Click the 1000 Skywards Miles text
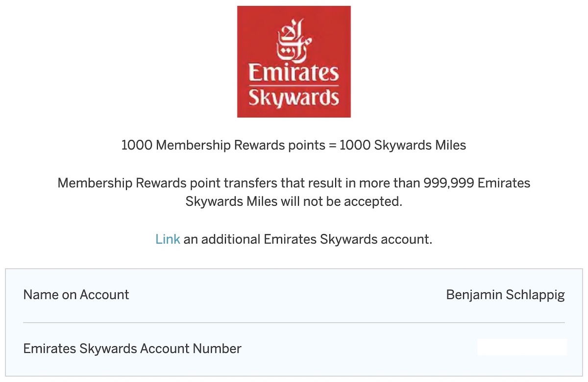 tap(402, 145)
